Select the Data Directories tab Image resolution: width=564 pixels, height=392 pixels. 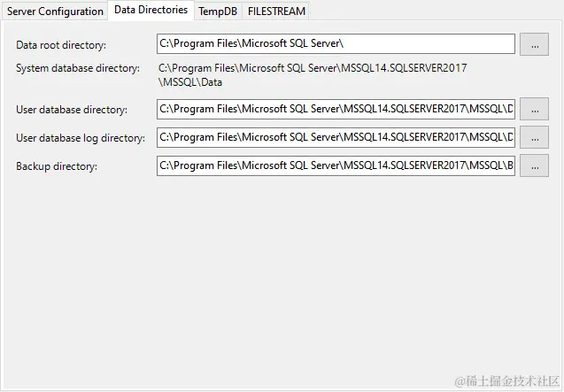[x=151, y=10]
